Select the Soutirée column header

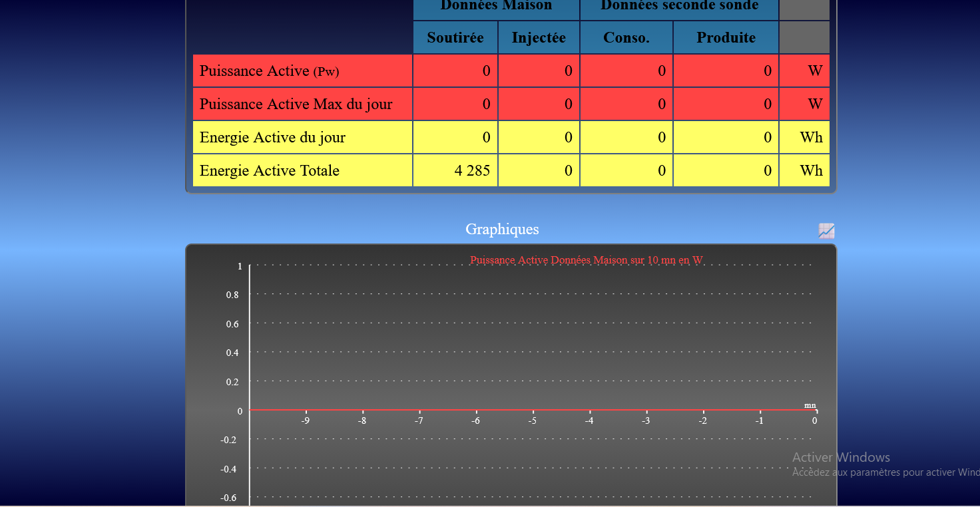coord(455,38)
